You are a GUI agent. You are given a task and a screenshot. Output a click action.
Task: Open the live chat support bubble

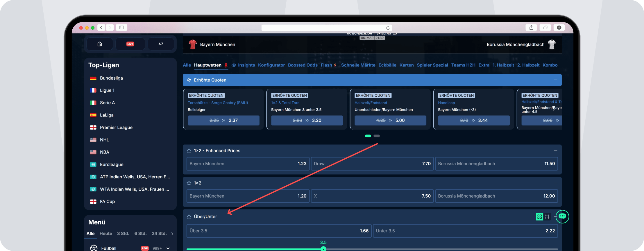click(562, 216)
